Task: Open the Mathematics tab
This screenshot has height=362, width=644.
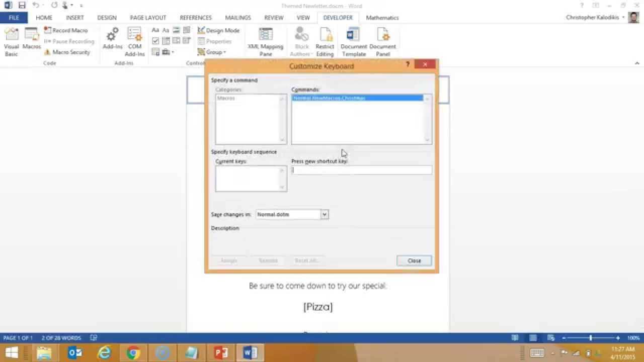Action: (x=382, y=18)
